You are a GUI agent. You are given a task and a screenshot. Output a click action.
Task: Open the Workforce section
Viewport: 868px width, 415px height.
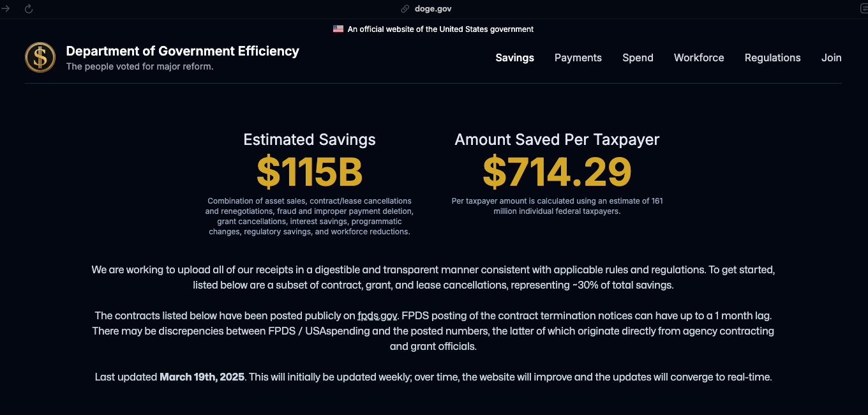[x=698, y=57]
